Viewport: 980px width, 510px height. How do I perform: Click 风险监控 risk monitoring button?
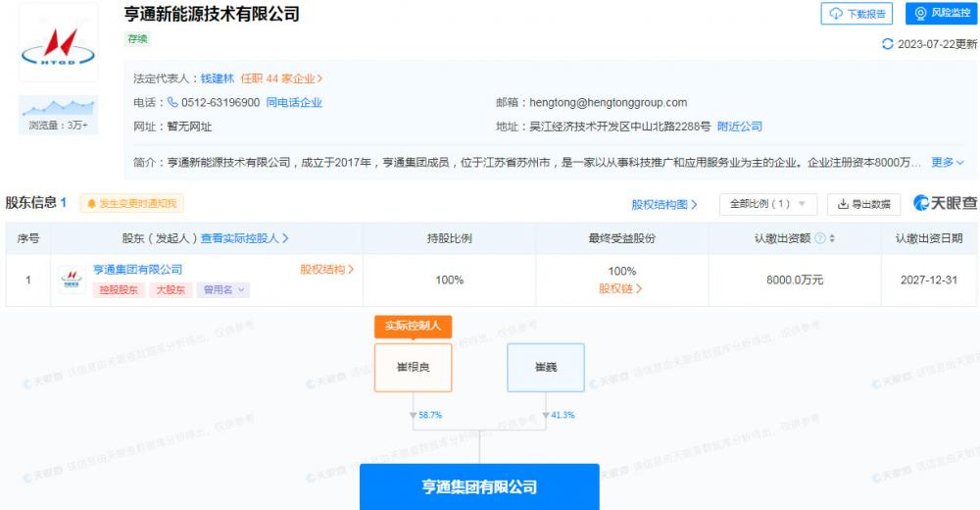pos(942,13)
